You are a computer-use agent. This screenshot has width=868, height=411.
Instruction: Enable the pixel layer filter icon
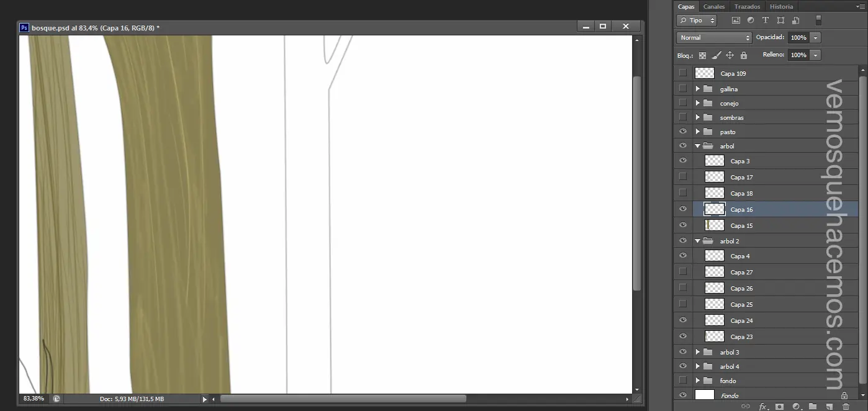click(736, 20)
